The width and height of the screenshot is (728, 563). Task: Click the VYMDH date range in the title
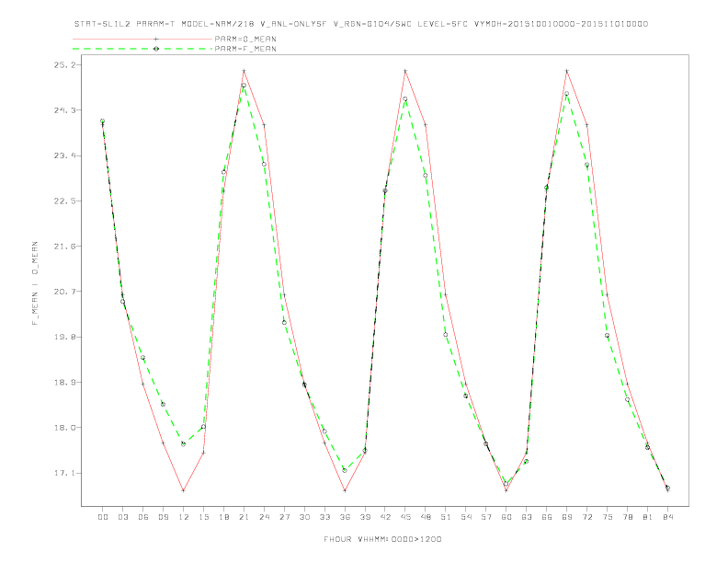pos(561,24)
